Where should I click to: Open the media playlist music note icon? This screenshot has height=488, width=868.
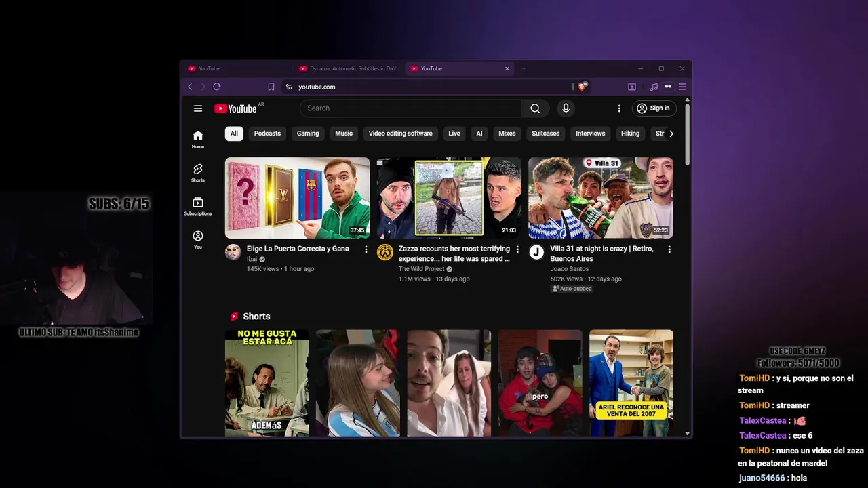click(654, 87)
